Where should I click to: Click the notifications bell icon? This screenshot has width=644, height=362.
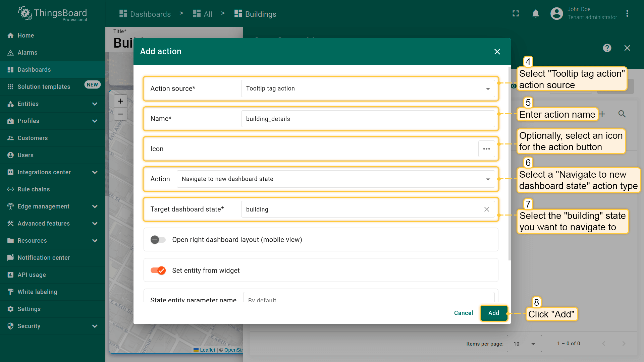coord(536,14)
